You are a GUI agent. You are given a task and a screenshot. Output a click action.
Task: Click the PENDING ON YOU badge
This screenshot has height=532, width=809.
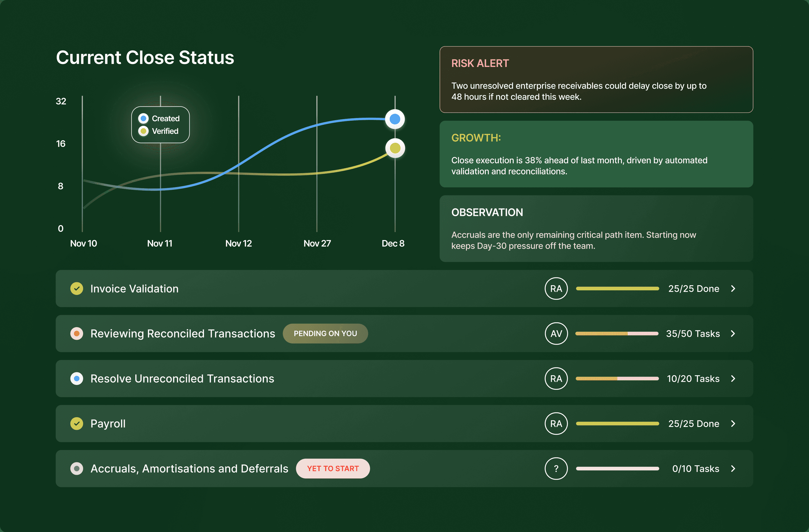(325, 333)
